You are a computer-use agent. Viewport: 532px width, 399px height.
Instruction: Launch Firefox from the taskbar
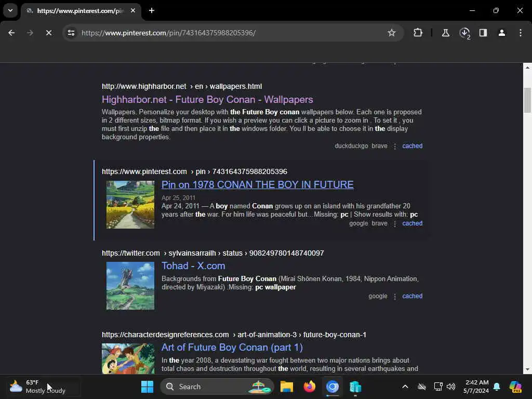(x=310, y=387)
